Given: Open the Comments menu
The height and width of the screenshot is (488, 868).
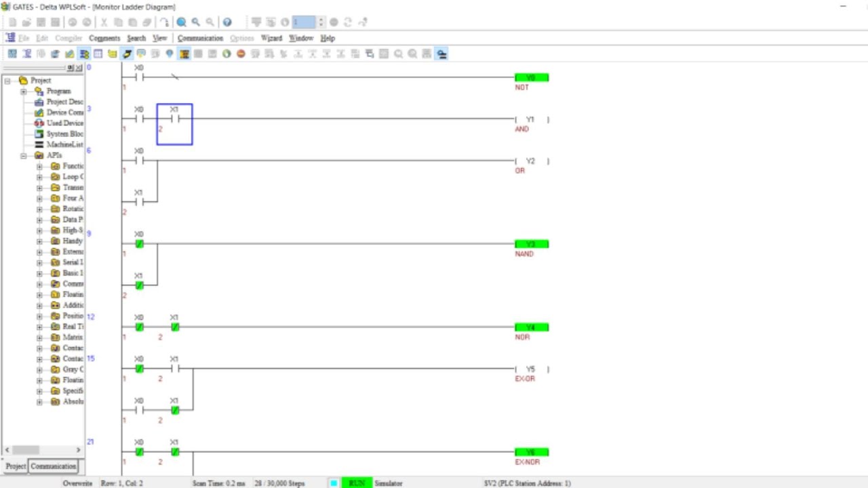Looking at the screenshot, I should [x=104, y=38].
